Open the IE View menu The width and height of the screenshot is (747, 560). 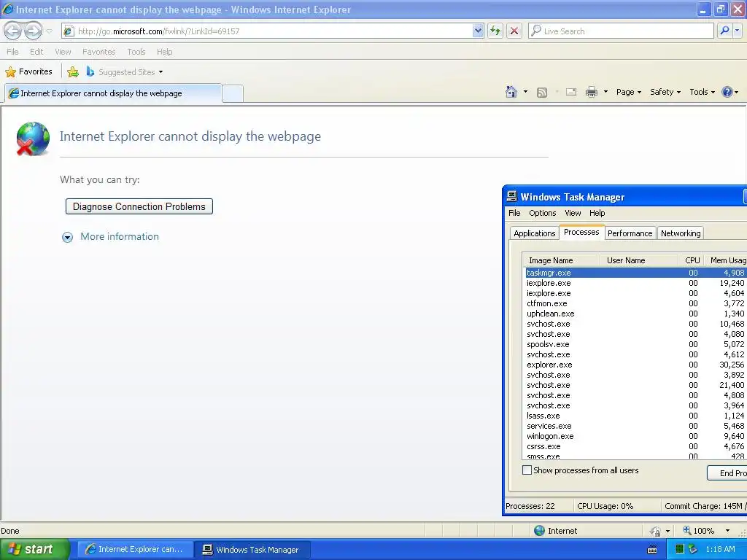coord(63,52)
